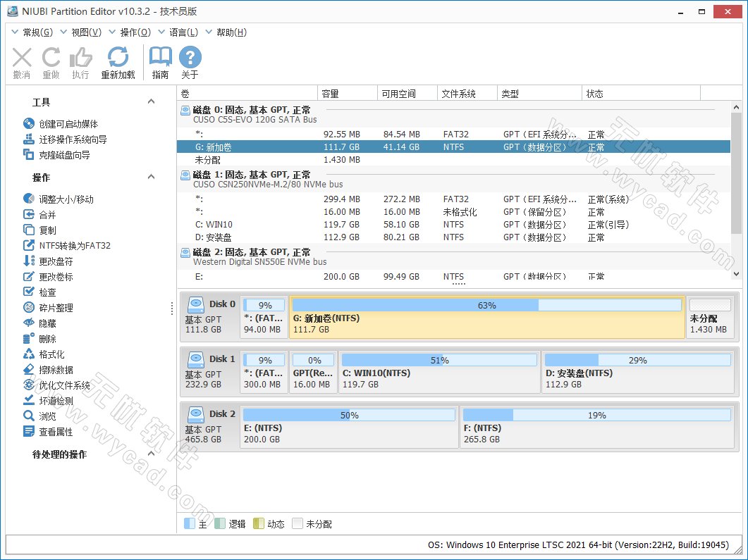Select GPT(Re... 16.00 MB partition block

click(x=314, y=372)
